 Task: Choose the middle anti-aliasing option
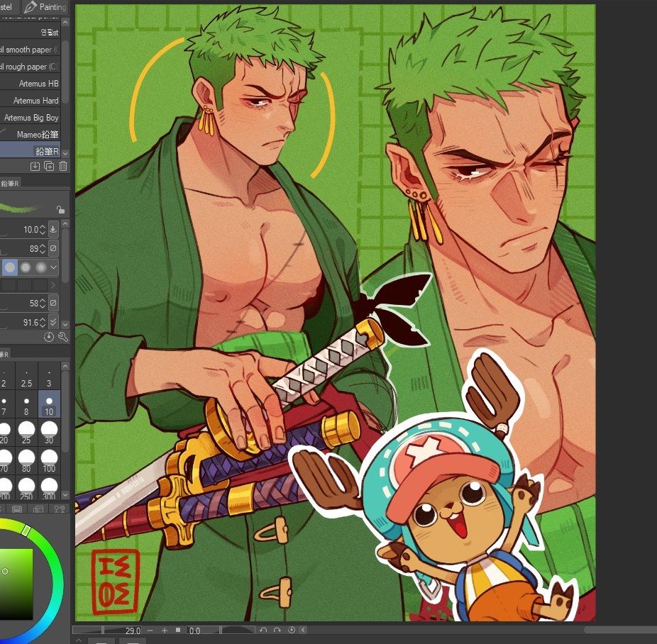pos(26,267)
